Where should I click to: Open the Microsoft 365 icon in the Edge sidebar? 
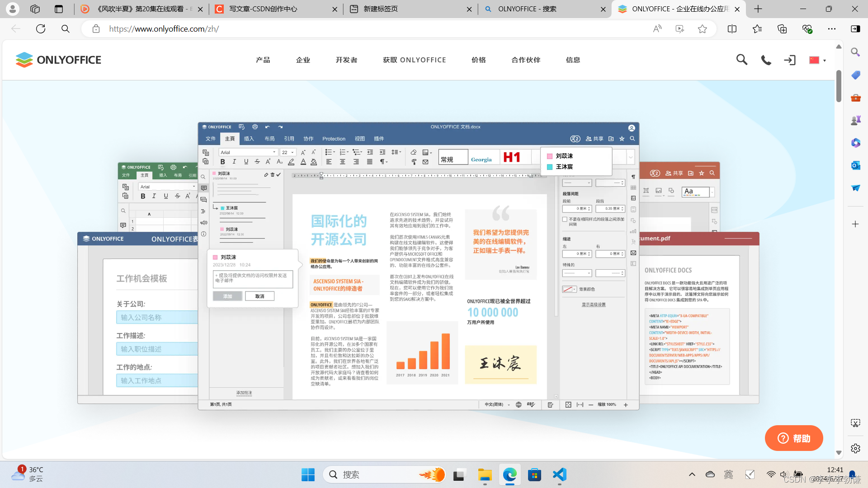[x=855, y=143]
